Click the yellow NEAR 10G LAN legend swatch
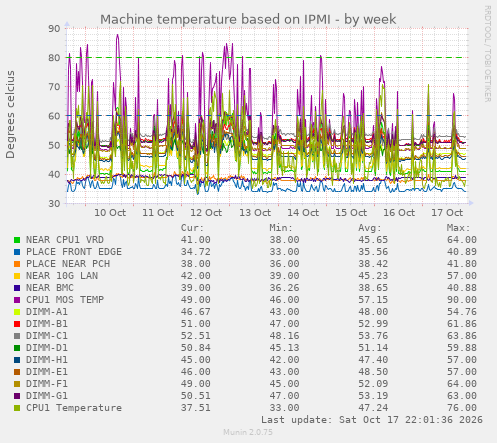 17,276
